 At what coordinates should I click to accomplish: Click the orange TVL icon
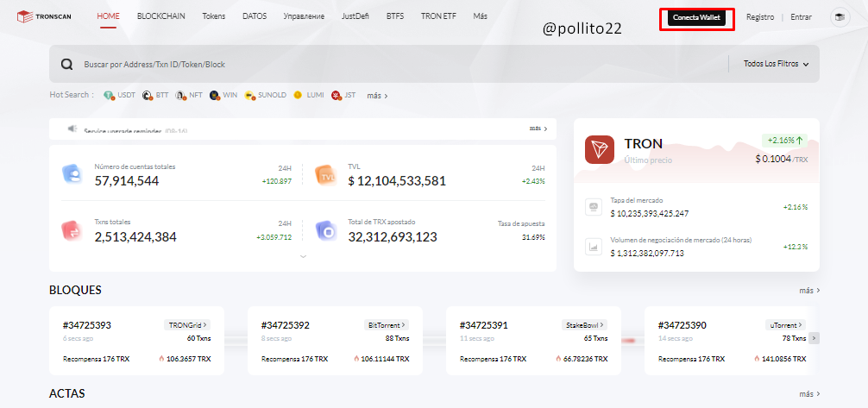click(326, 175)
